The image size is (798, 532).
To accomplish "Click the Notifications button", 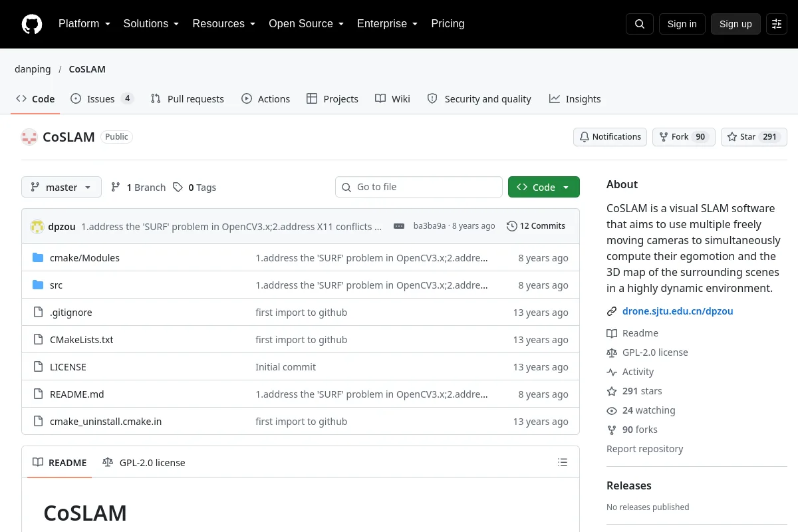I will click(x=610, y=137).
